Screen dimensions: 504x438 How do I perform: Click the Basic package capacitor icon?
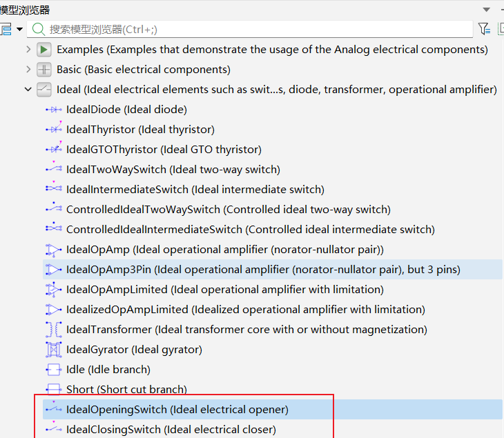(44, 70)
